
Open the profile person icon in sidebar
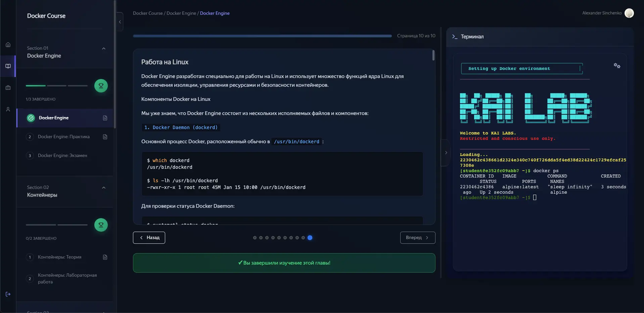(8, 109)
